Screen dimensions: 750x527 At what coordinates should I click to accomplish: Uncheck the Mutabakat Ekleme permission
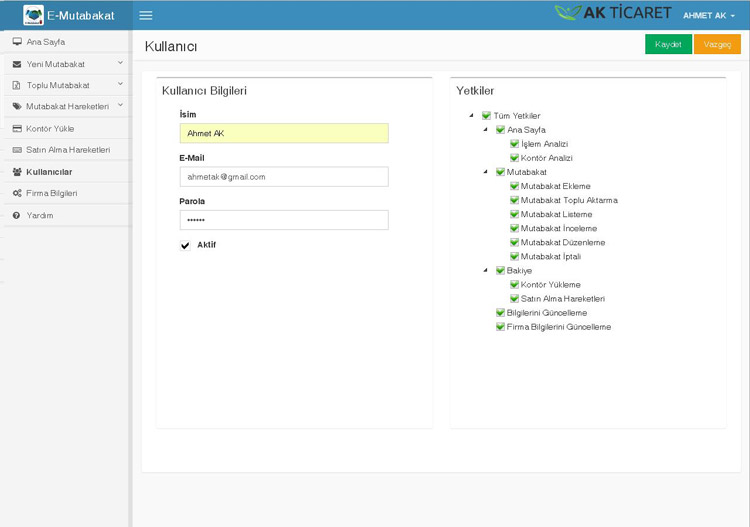[515, 186]
